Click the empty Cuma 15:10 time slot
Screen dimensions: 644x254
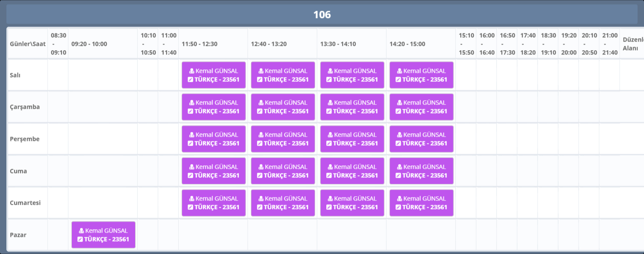pyautogui.click(x=466, y=171)
